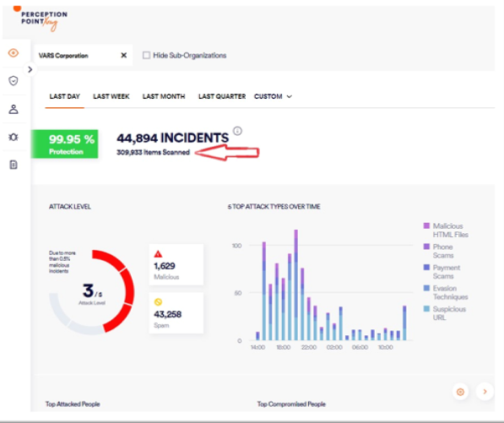
Task: Open the CUSTOM date range dropdown
Action: tap(273, 96)
